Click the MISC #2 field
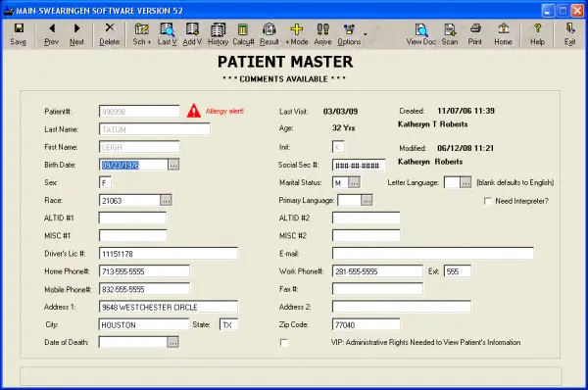Screen dimensions: 588x390 point(366,235)
